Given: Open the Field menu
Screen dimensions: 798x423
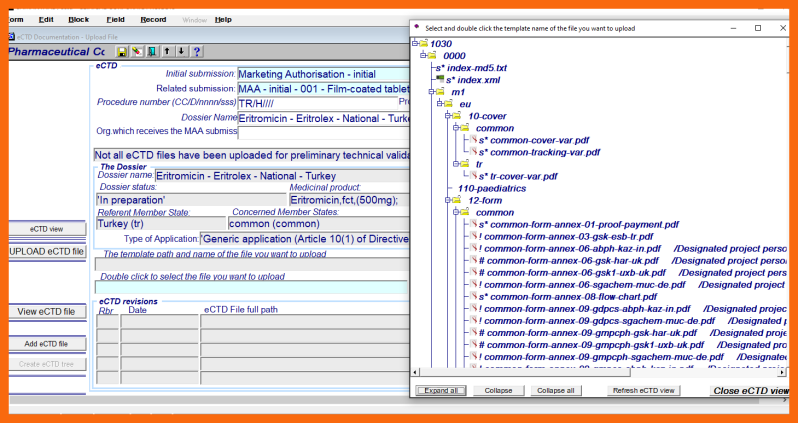Looking at the screenshot, I should click(116, 19).
